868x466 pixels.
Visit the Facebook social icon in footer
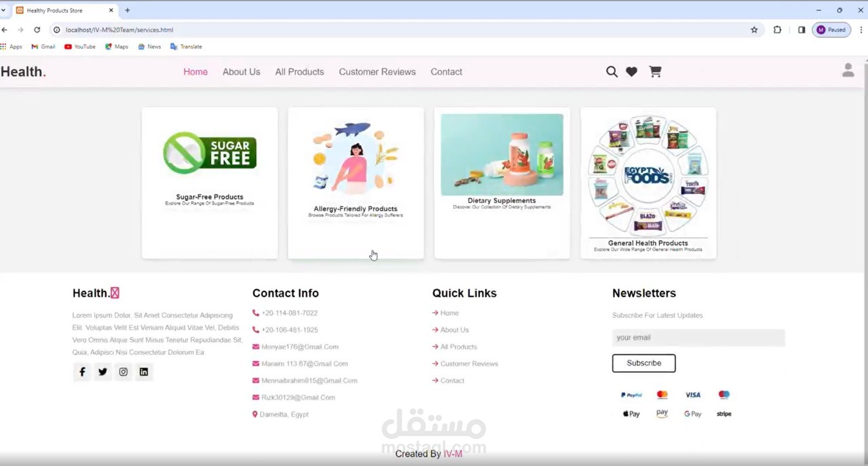click(x=82, y=372)
